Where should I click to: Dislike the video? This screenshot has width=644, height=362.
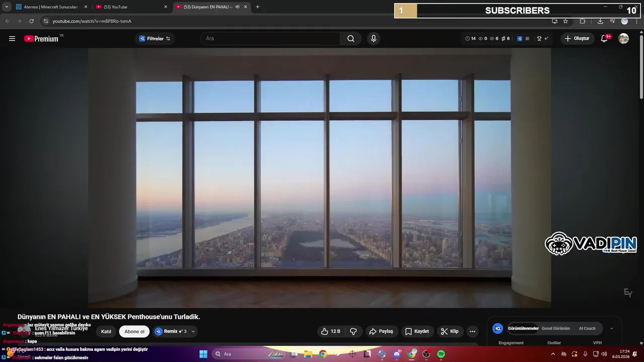(353, 331)
